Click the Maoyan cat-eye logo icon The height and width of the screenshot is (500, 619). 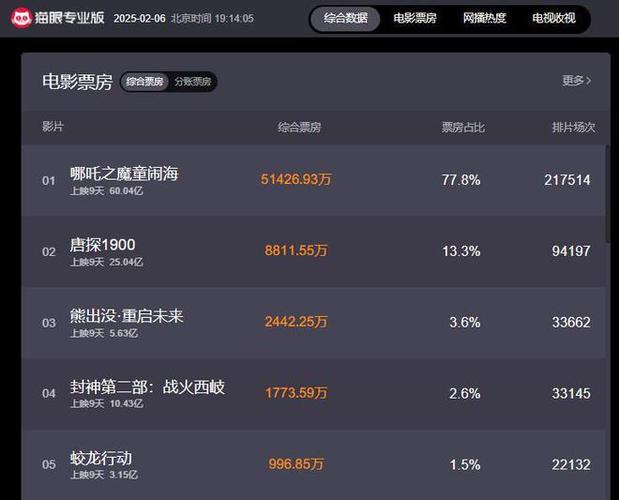[x=21, y=18]
